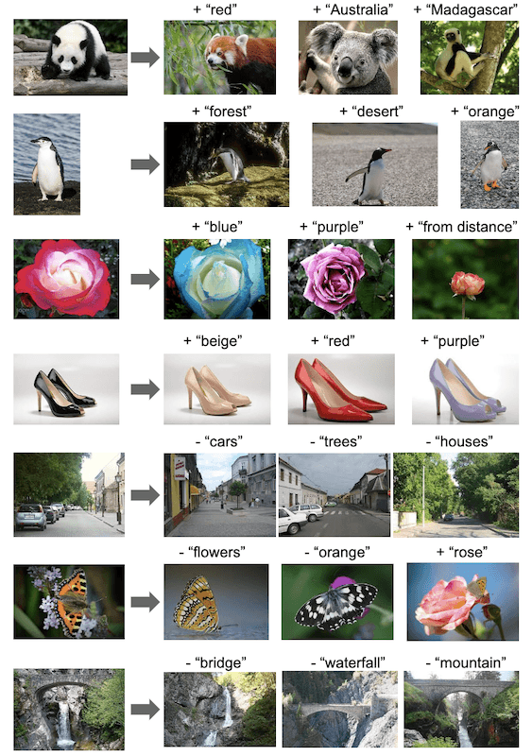Click the lemur image under "Madagascar"

coord(470,57)
